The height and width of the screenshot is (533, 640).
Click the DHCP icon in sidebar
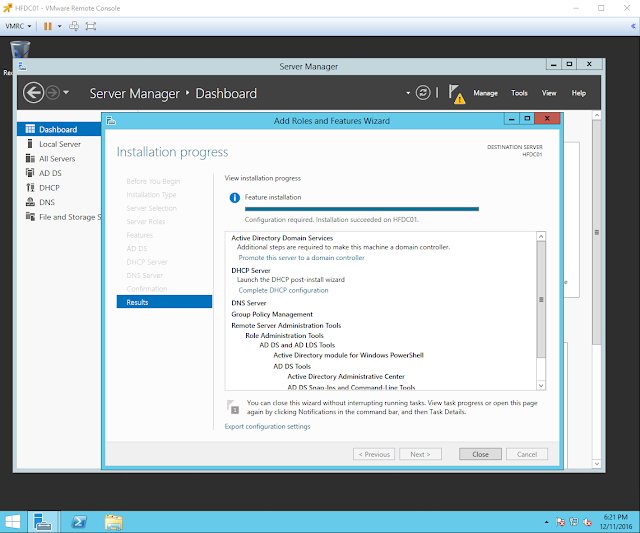(30, 187)
